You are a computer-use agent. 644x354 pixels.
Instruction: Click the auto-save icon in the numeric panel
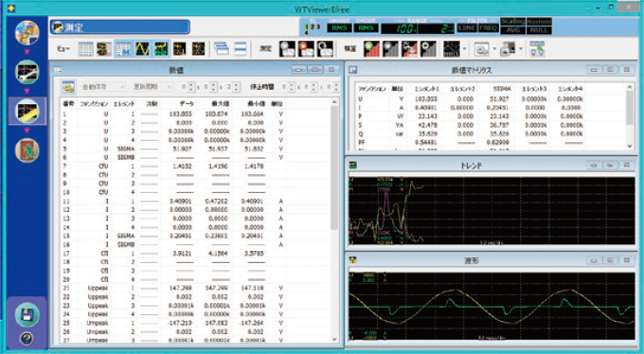tap(68, 87)
